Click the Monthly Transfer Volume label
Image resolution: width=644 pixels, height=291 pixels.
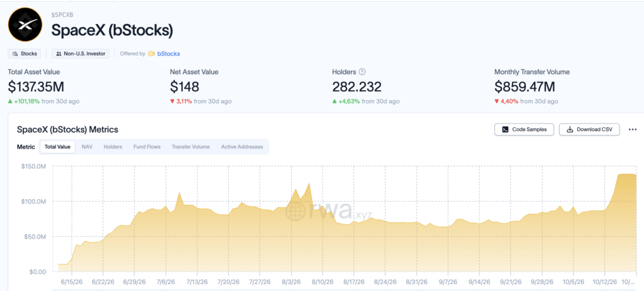[532, 72]
